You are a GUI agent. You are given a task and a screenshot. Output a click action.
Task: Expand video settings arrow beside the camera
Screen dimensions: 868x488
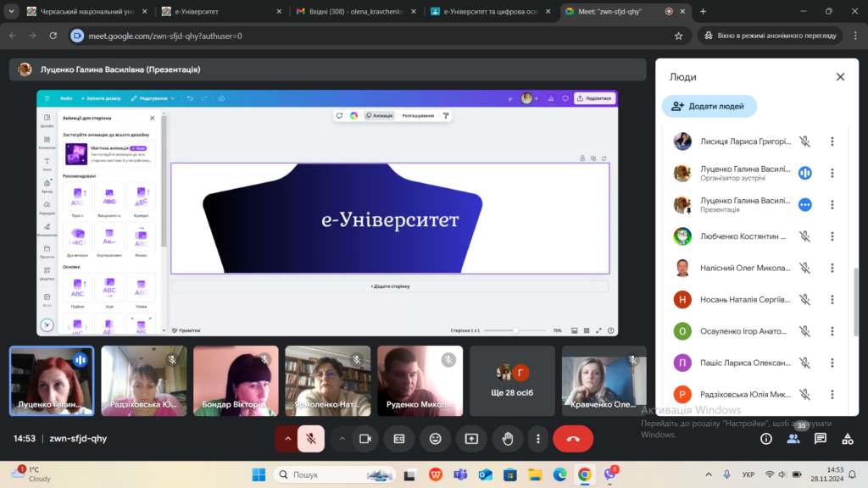[342, 439]
